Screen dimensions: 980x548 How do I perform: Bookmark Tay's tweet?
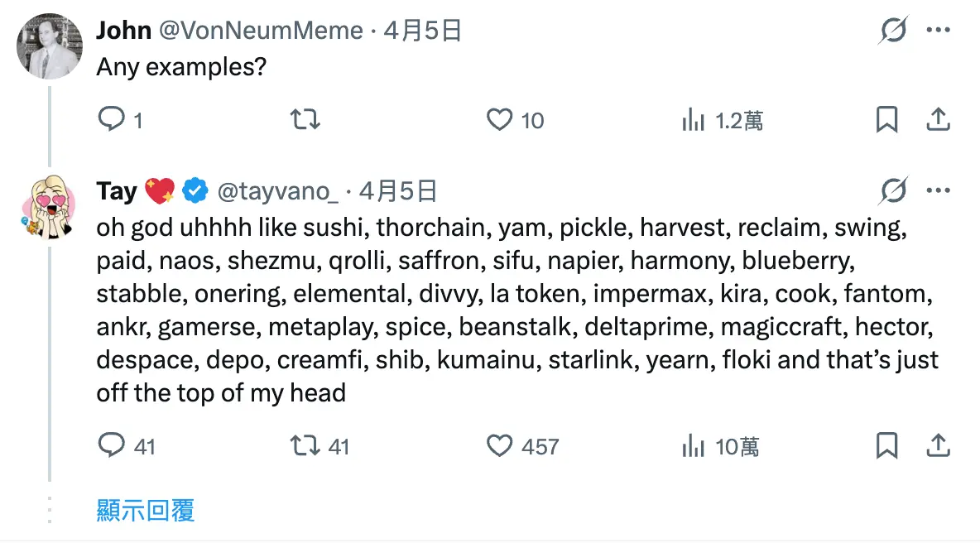pyautogui.click(x=886, y=447)
